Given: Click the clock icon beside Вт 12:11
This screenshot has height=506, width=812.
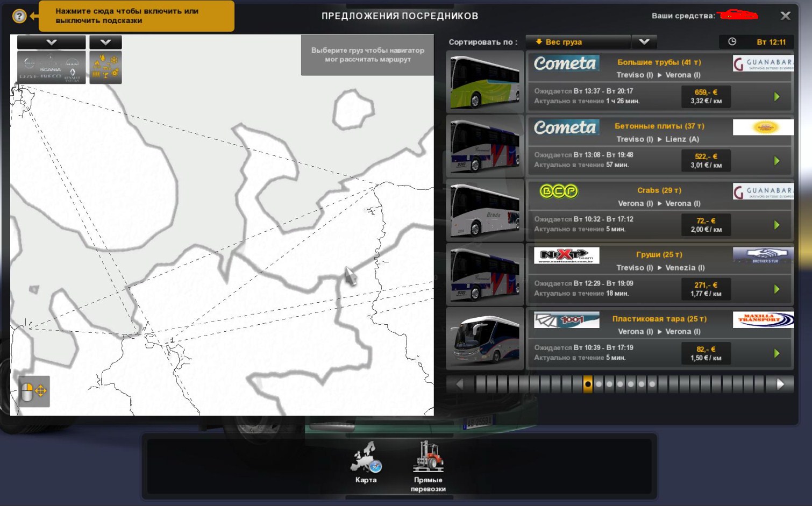Looking at the screenshot, I should point(732,42).
